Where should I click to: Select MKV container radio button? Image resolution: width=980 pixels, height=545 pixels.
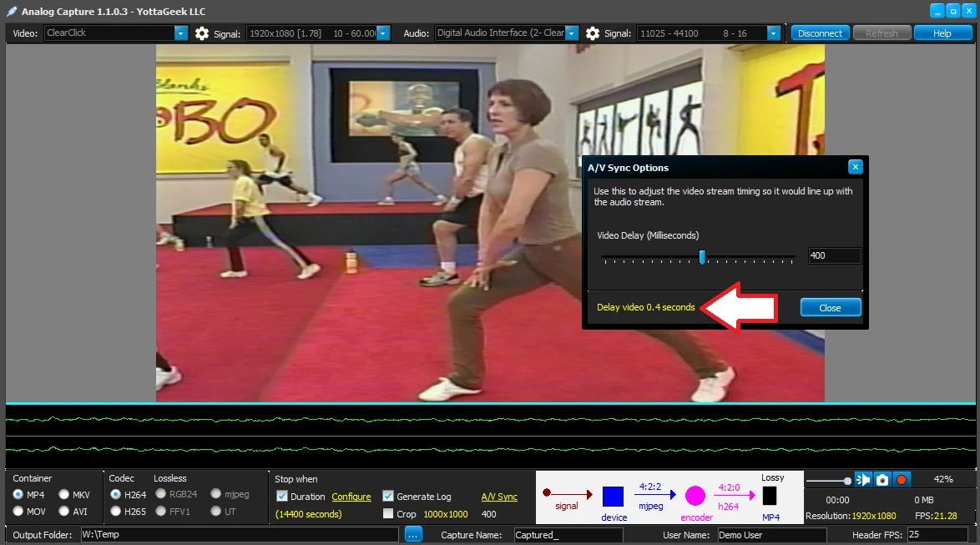63,494
